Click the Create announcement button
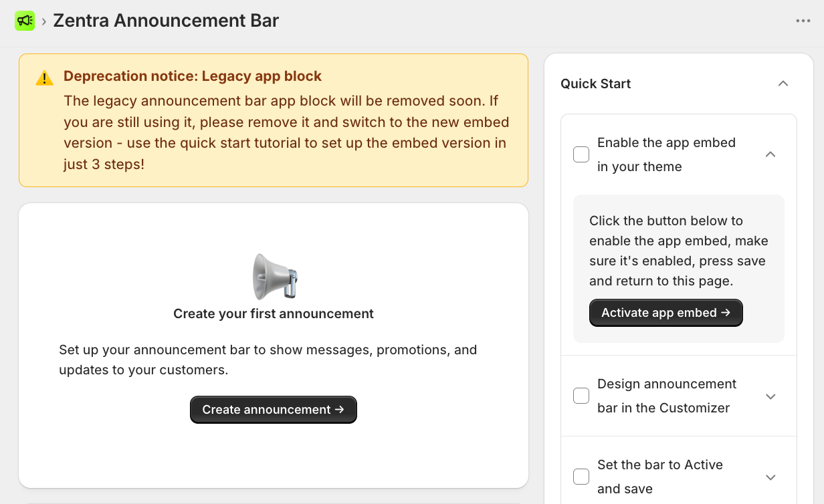Screen dimensions: 824x504 [274, 410]
